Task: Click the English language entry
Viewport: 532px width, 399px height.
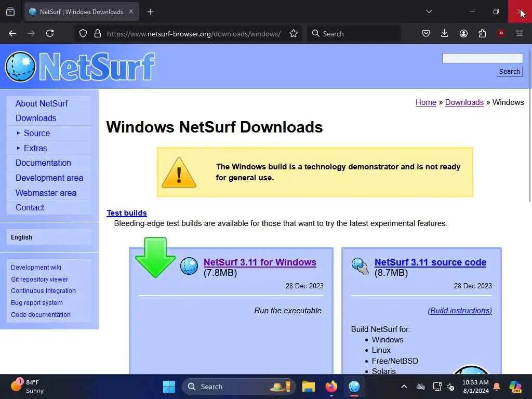Action: coord(21,237)
